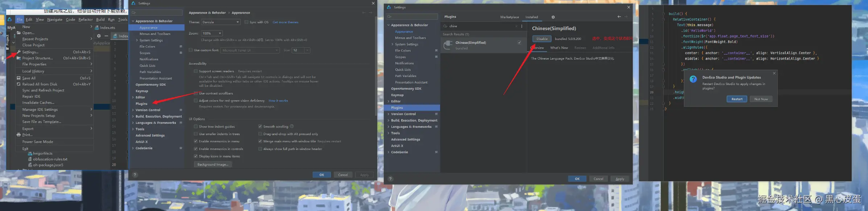Open the gear menu beside the Installed tab
The height and width of the screenshot is (211, 868).
[x=553, y=17]
